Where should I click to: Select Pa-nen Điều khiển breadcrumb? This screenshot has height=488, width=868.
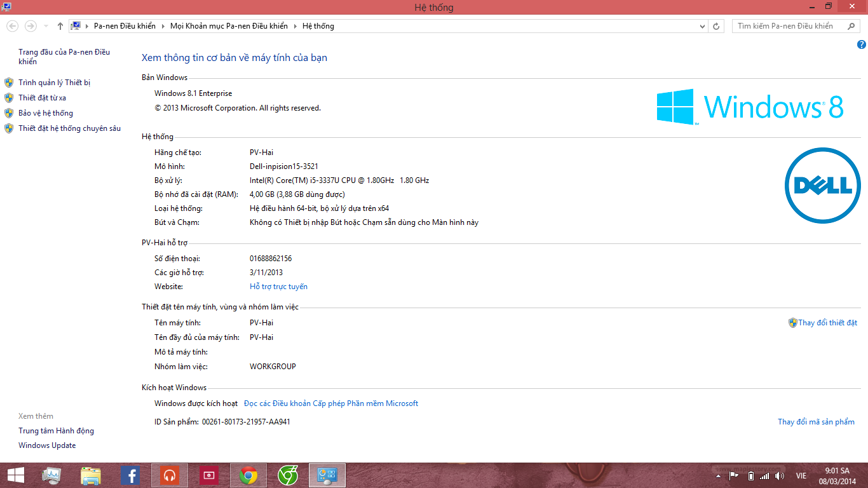click(125, 26)
